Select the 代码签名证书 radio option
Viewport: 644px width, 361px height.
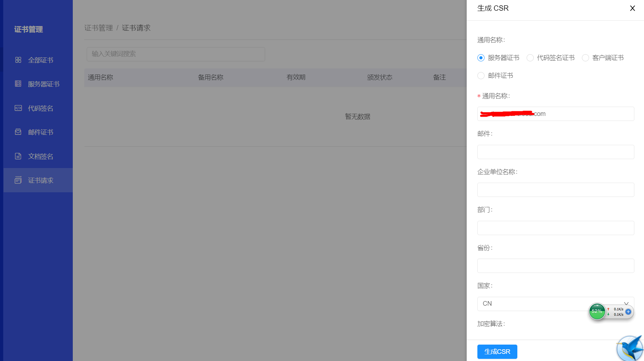pos(530,58)
